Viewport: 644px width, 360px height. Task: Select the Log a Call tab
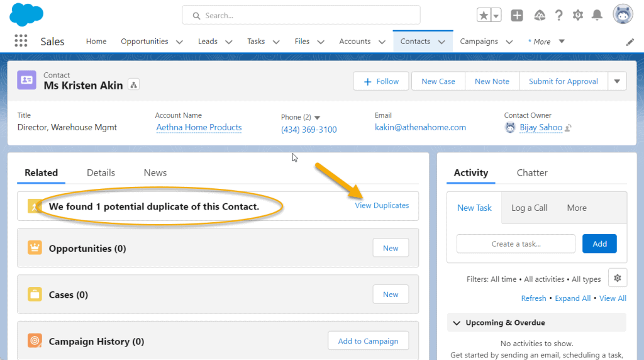click(529, 208)
